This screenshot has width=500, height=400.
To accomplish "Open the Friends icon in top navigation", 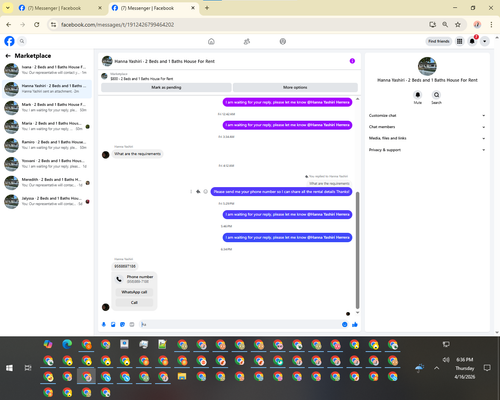I will [247, 41].
